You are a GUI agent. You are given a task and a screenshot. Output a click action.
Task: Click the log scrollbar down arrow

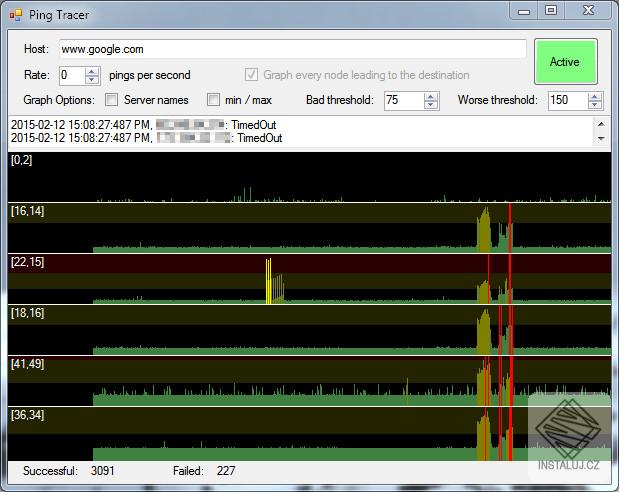tap(601, 138)
